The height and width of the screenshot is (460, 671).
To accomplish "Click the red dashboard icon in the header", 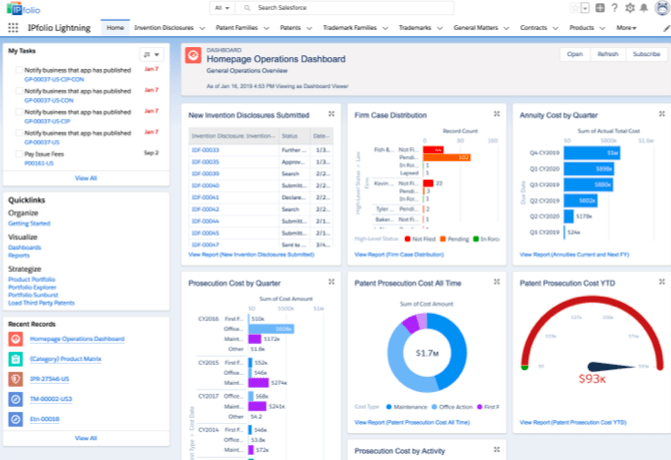I will pos(193,55).
